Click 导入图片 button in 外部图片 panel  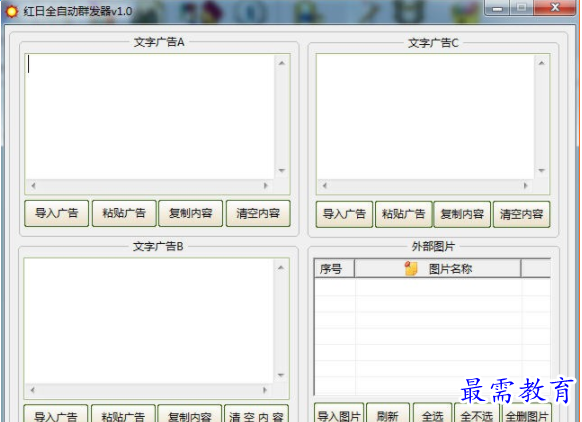[x=339, y=413]
